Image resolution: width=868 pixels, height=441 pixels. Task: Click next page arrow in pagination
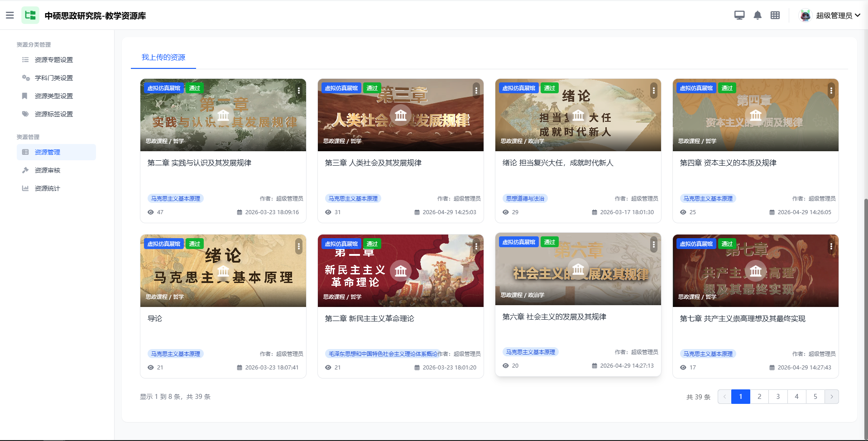tap(832, 397)
